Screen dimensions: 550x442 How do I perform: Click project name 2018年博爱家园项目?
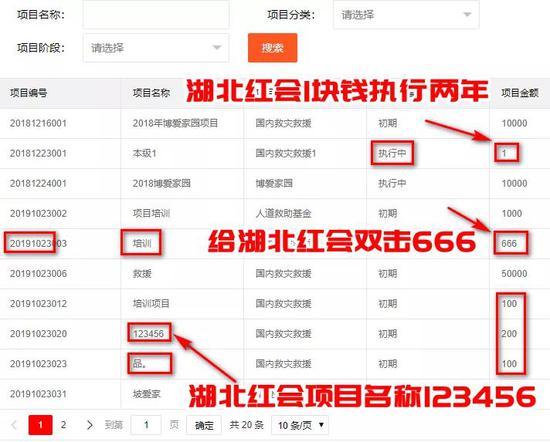click(x=175, y=123)
